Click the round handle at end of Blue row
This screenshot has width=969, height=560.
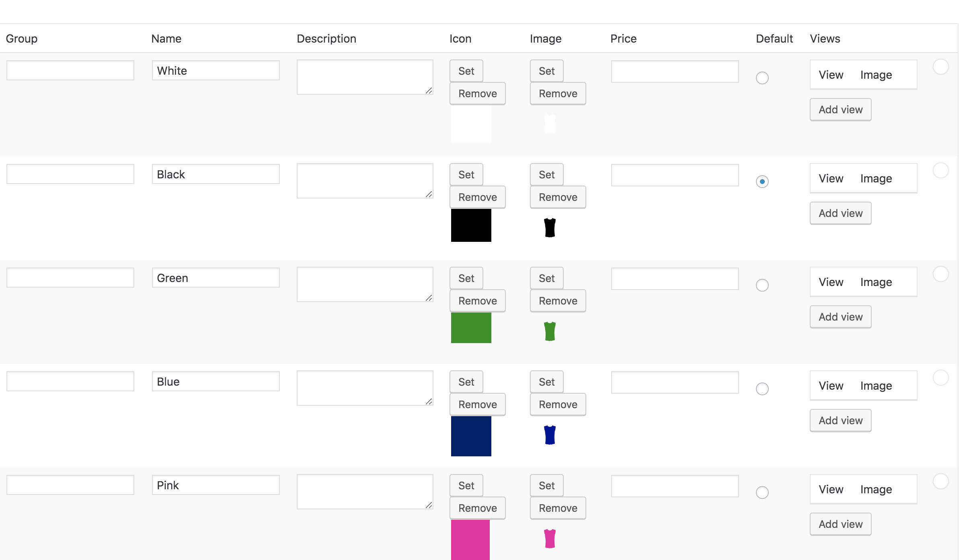[x=940, y=378]
